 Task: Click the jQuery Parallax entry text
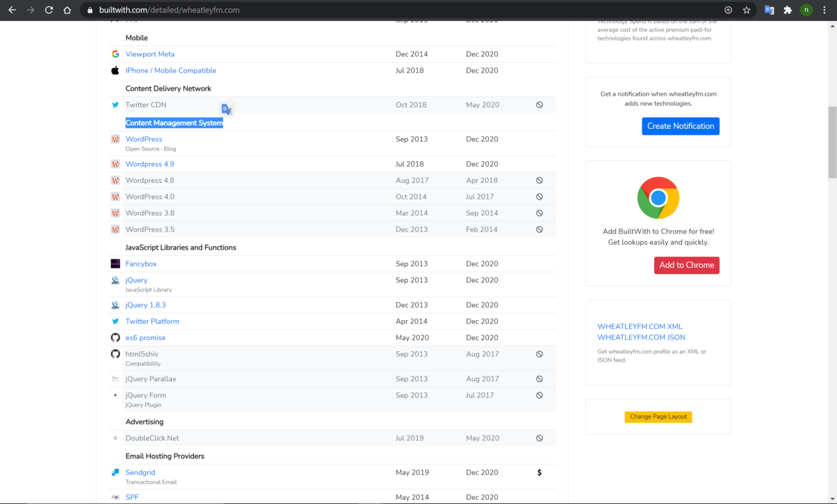(x=151, y=379)
